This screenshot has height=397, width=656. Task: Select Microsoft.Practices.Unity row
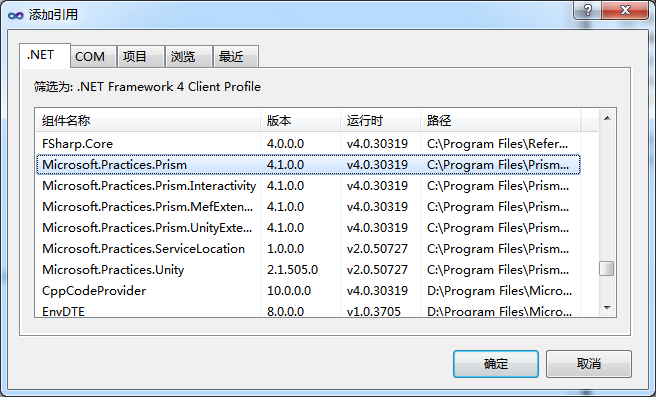coord(308,270)
